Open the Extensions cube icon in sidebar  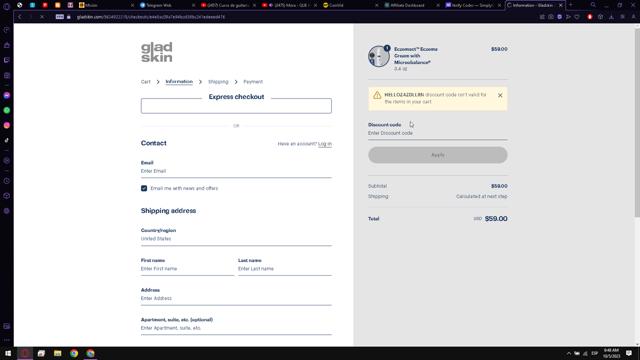(x=7, y=196)
